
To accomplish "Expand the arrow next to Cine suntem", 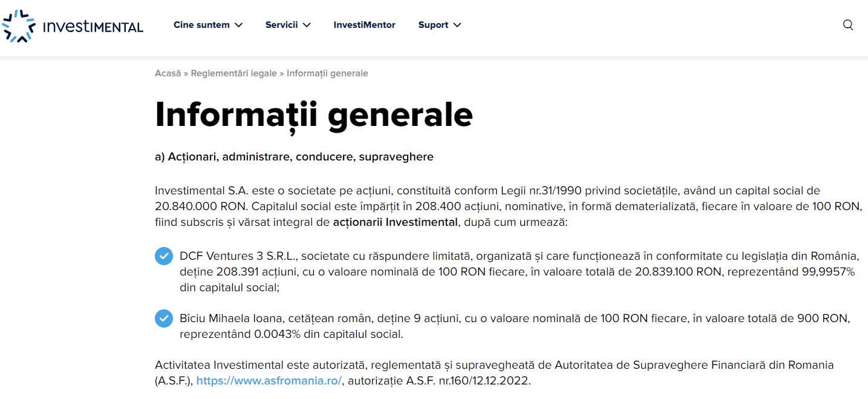I will pos(239,25).
